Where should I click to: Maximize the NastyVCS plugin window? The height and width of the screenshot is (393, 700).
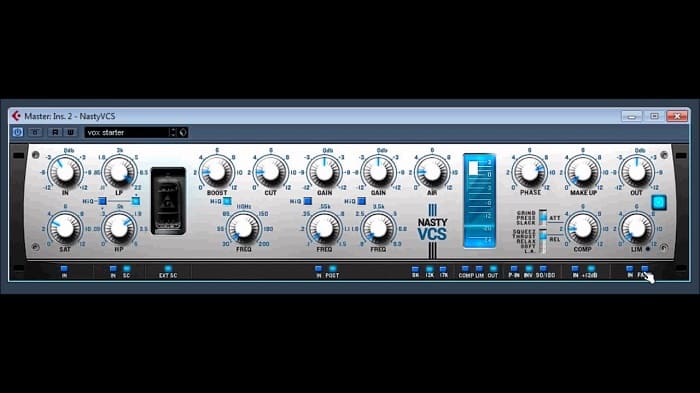coord(654,116)
